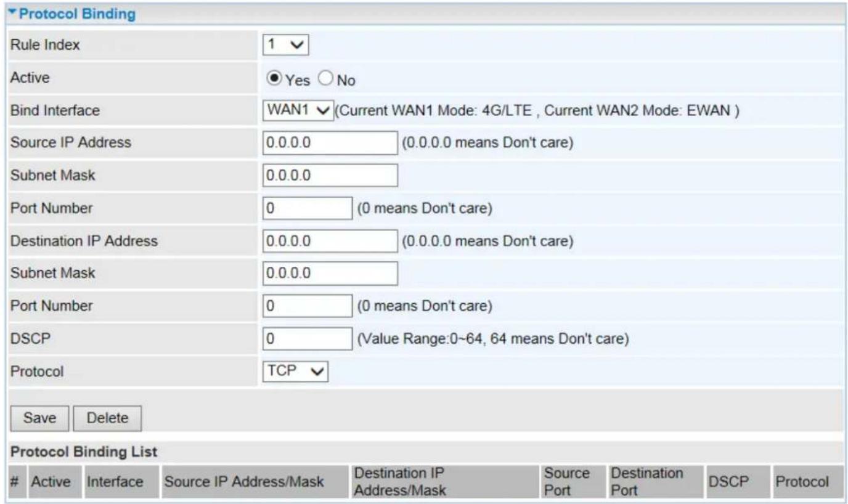Click the Save button
Image resolution: width=848 pixels, height=504 pixels.
pyautogui.click(x=40, y=418)
